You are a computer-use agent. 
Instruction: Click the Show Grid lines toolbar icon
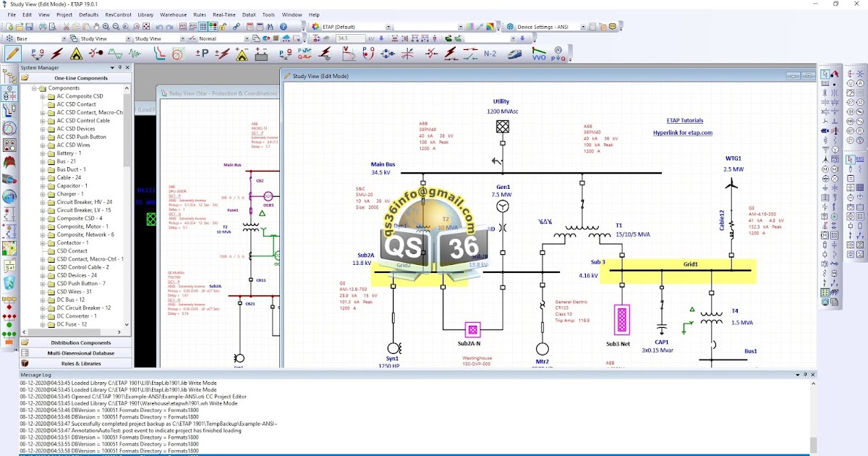(203, 27)
